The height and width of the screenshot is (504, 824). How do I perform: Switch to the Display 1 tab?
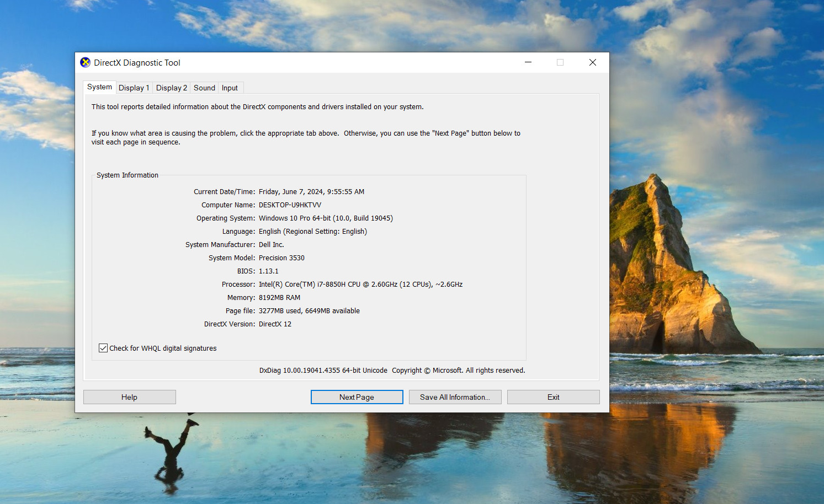[x=134, y=88]
